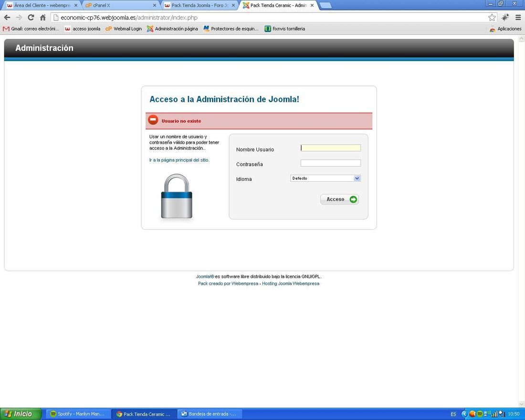Click the taskbar clock showing 10:50
Screen dimensions: 525x420
tap(514, 414)
